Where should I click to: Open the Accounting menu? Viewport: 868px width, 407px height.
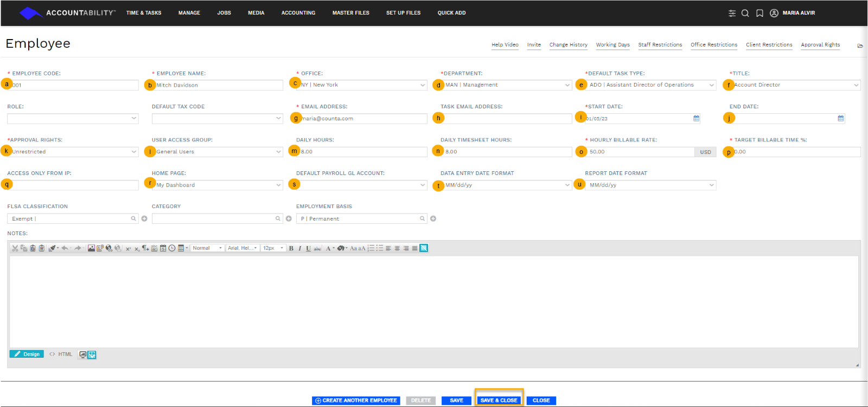click(x=298, y=13)
